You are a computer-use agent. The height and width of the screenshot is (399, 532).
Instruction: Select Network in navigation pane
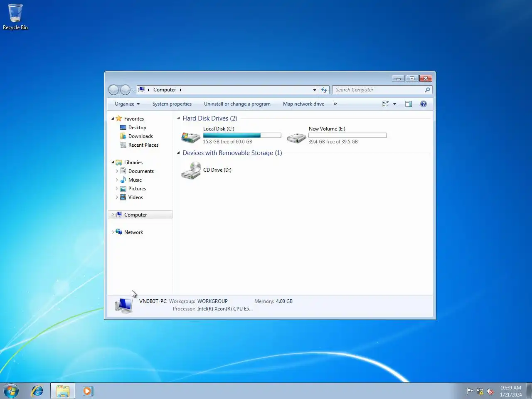click(133, 232)
